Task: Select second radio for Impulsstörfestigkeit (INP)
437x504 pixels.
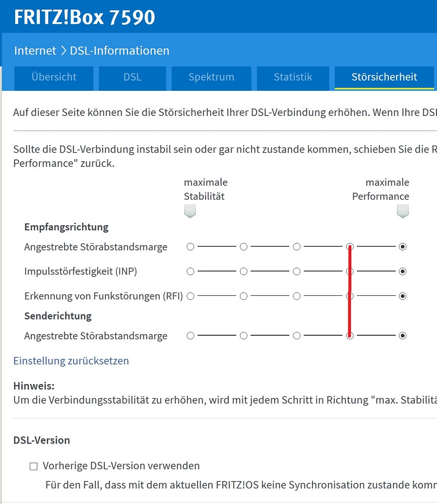Action: (243, 271)
